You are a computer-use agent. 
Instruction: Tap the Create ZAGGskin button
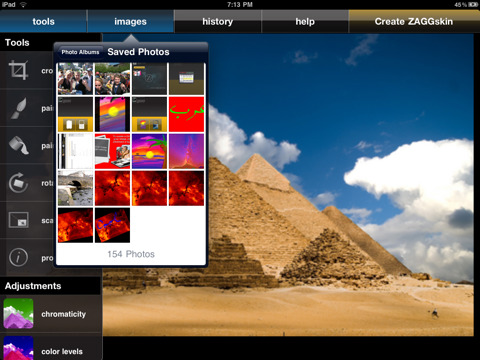click(414, 21)
